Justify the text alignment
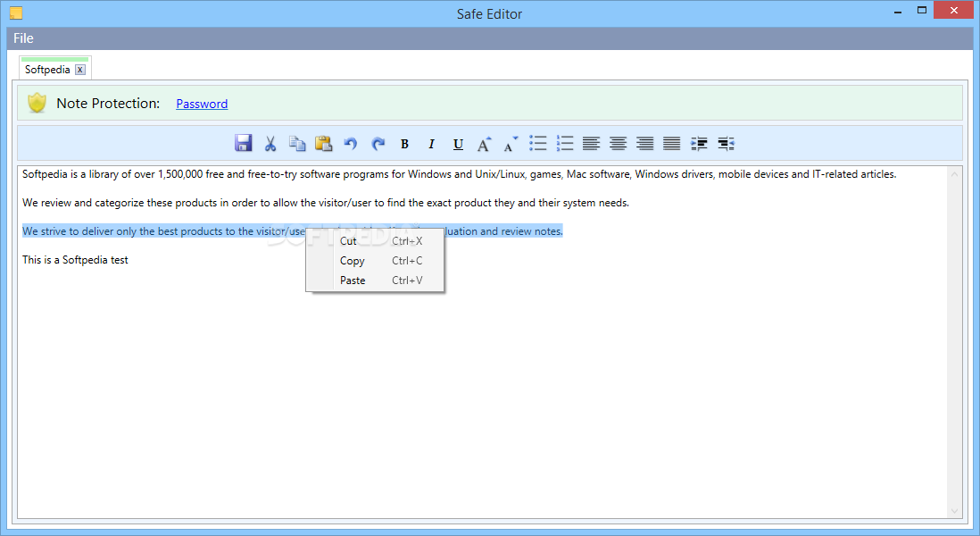 672,143
